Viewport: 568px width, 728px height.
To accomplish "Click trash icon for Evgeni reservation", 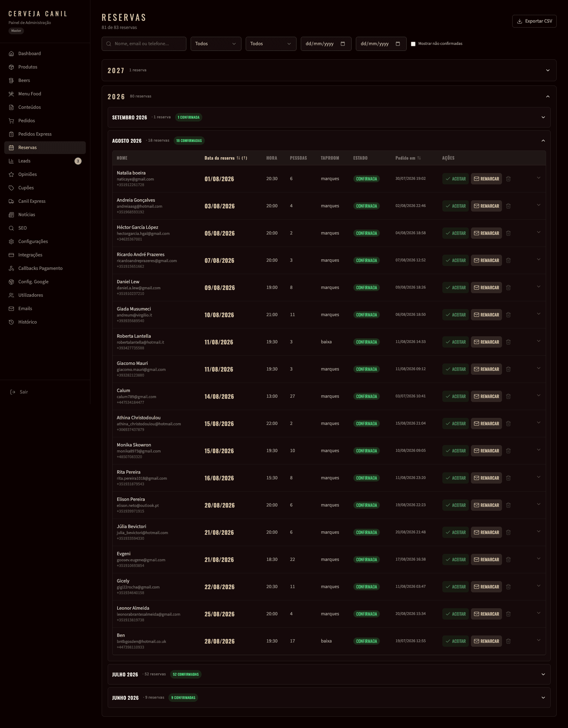I will [x=508, y=560].
